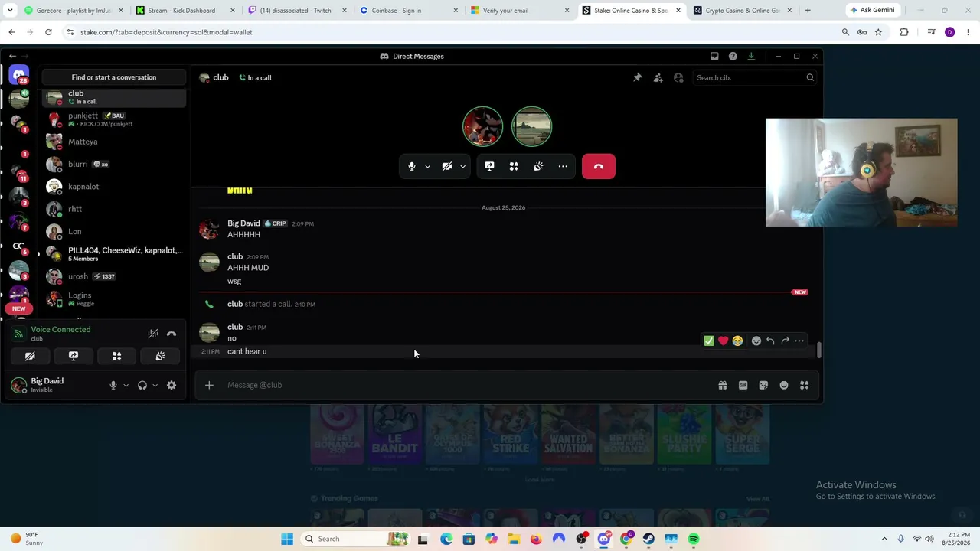This screenshot has width=980, height=551.
Task: Toggle noise suppression in Voice Connected panel
Action: pyautogui.click(x=153, y=334)
